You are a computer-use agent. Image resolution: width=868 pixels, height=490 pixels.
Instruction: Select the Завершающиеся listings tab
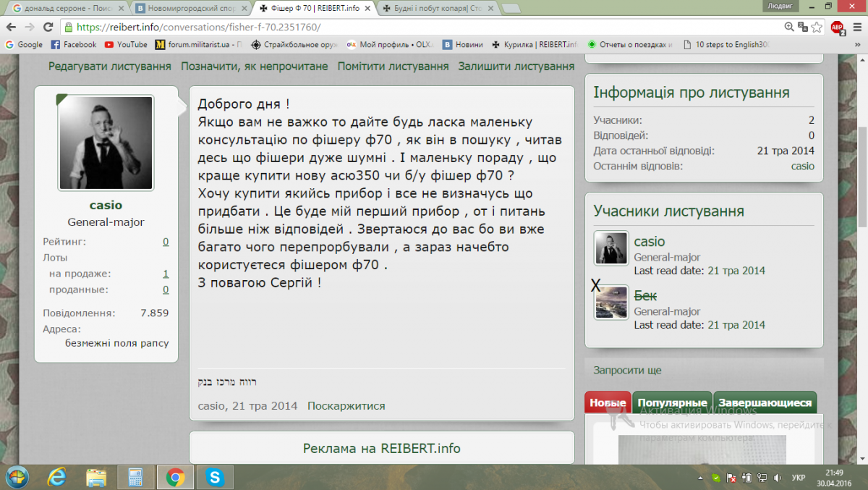[x=766, y=402]
